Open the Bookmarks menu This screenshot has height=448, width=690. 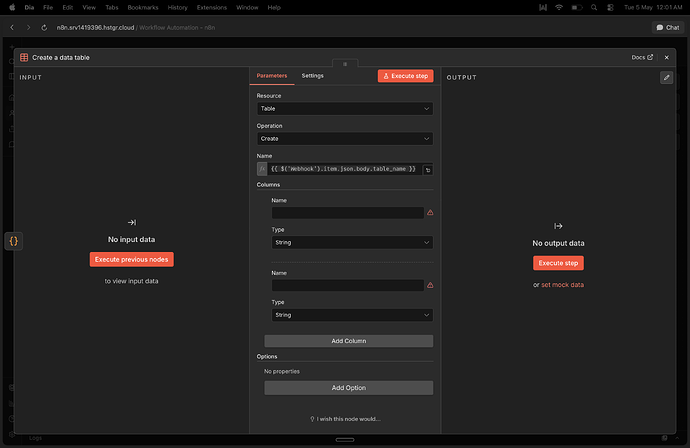[x=143, y=7]
